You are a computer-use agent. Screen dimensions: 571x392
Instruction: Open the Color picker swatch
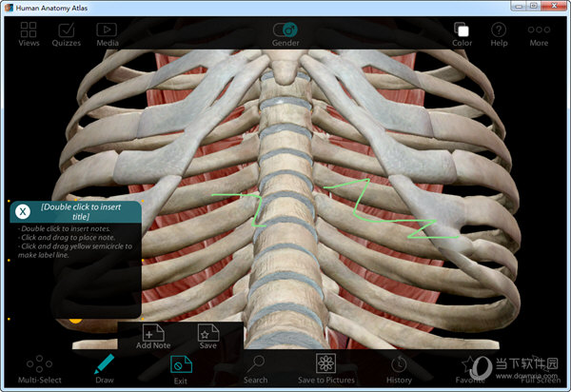pyautogui.click(x=462, y=31)
